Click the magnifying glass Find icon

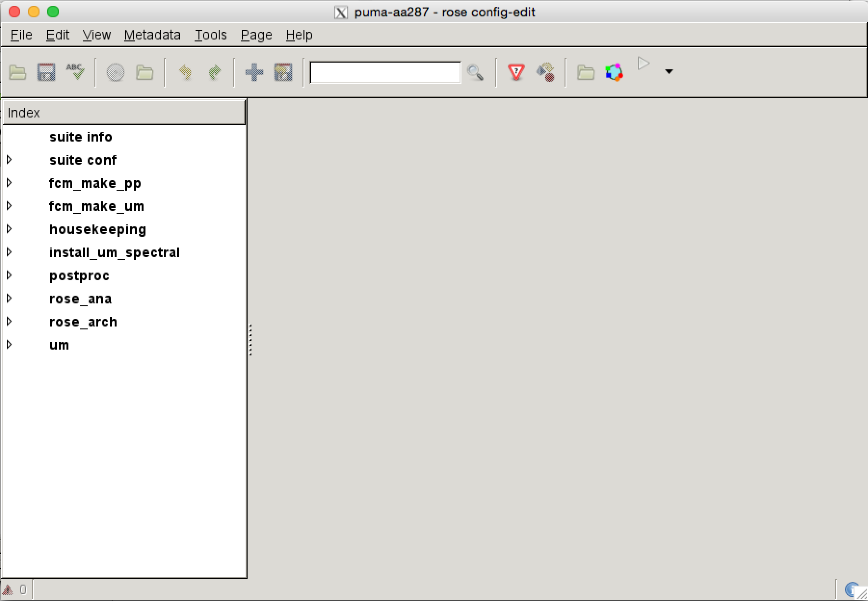(x=475, y=73)
